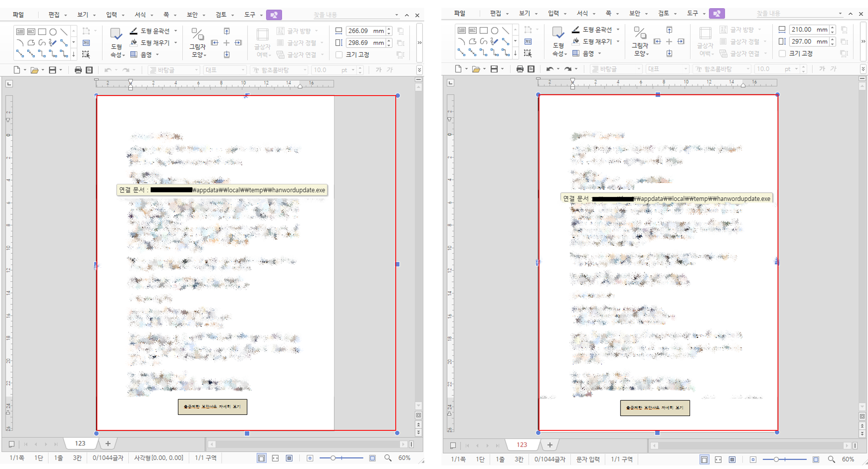Click the beige security button in left document
The image size is (868, 469).
[x=213, y=407]
